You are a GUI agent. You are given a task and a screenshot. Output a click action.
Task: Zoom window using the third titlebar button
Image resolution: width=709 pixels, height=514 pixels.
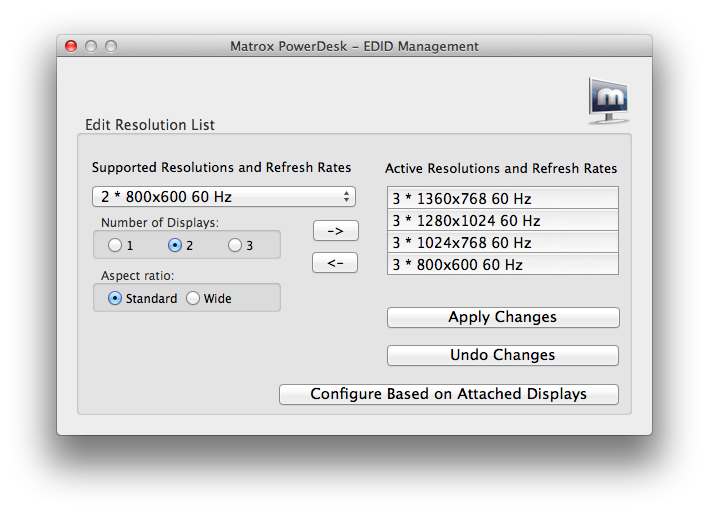111,46
